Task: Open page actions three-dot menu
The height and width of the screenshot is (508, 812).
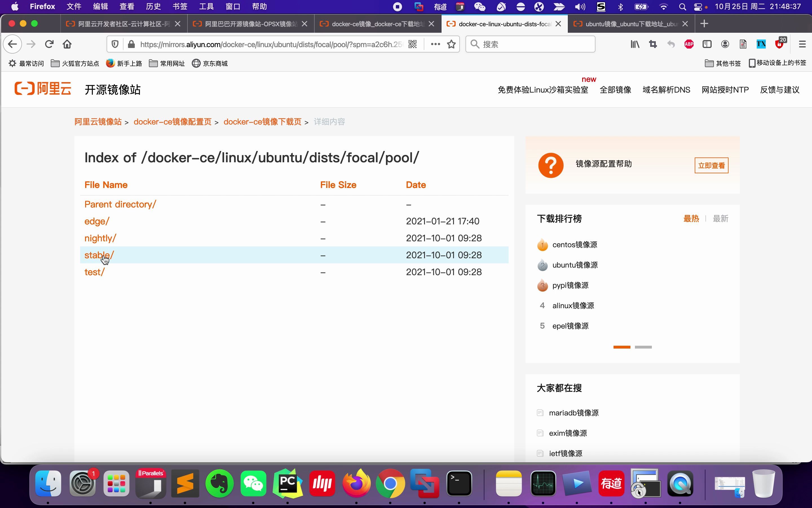Action: coord(435,44)
